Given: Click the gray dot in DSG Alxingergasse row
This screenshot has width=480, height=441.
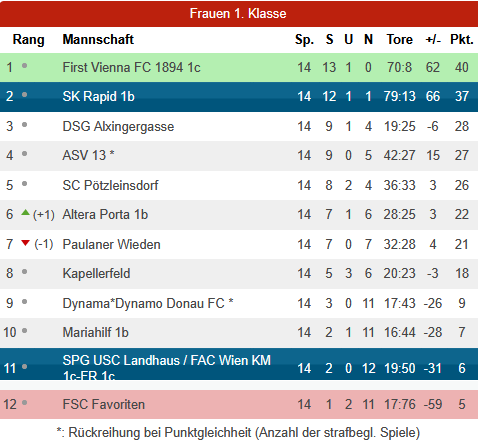Looking at the screenshot, I should point(24,125).
